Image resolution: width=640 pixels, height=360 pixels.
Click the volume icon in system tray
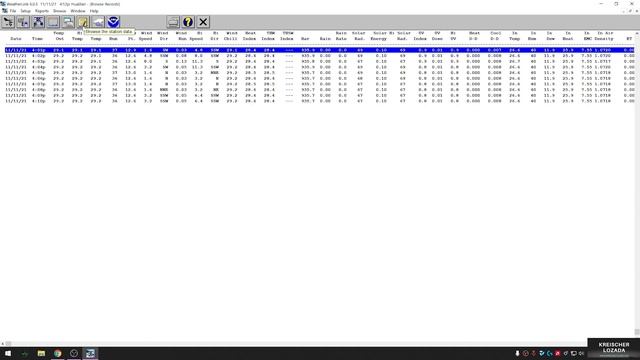[x=582, y=353]
